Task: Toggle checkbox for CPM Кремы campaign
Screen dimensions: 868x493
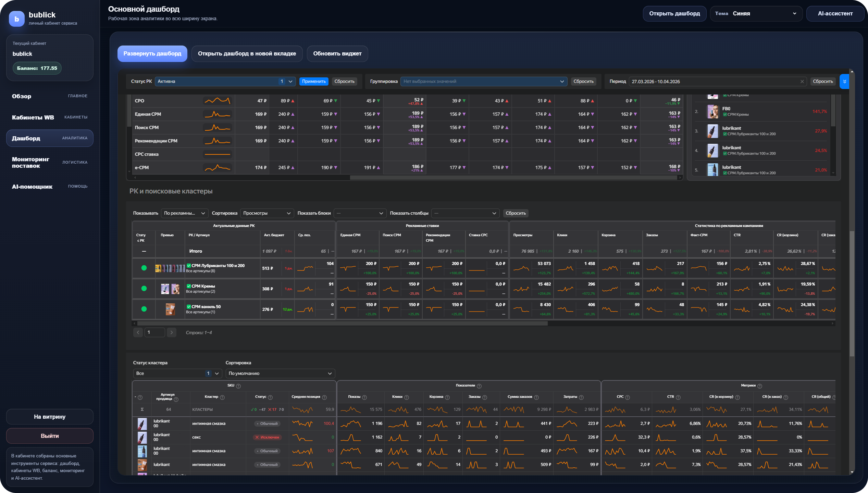Action: coord(189,286)
